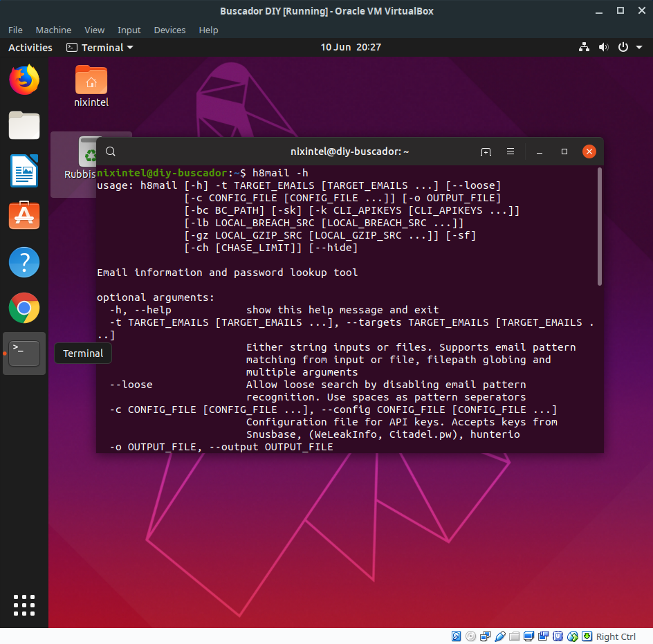Click the search icon in terminal header
Image resolution: width=653 pixels, height=644 pixels.
tap(111, 151)
